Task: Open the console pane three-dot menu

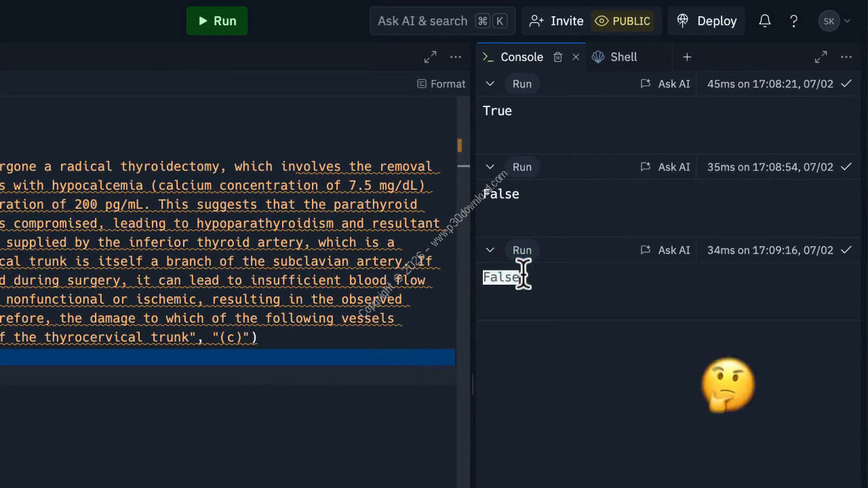Action: (x=846, y=57)
